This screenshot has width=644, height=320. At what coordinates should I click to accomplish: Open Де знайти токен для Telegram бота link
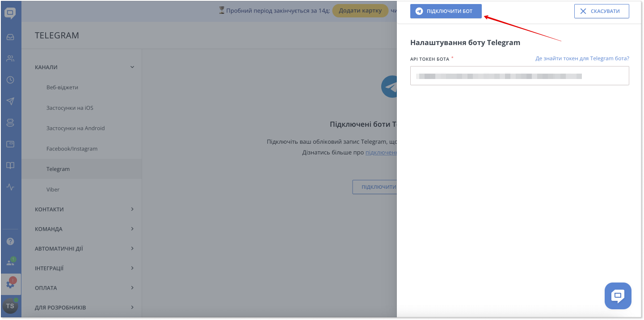582,58
